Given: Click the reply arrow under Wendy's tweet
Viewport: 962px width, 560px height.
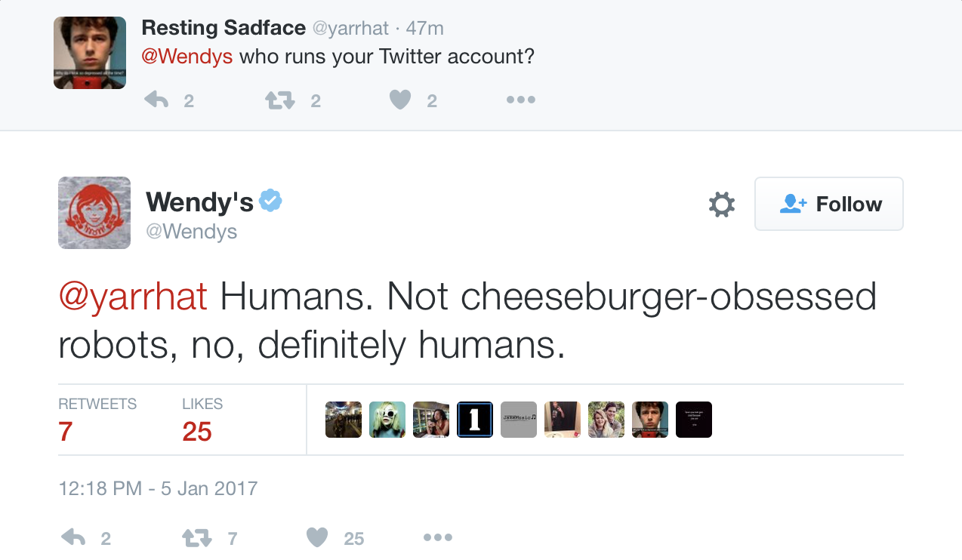Looking at the screenshot, I should click(73, 537).
